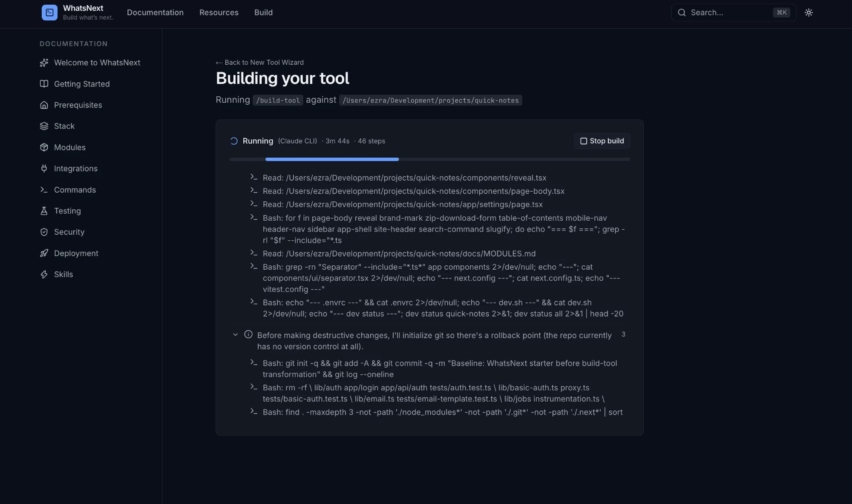The width and height of the screenshot is (852, 504).
Task: Open the Resources nav menu
Action: [219, 12]
